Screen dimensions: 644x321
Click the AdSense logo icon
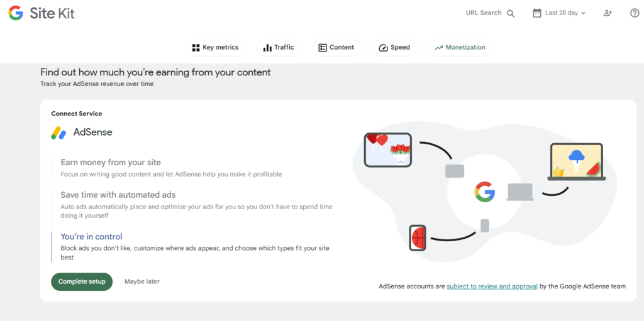58,133
